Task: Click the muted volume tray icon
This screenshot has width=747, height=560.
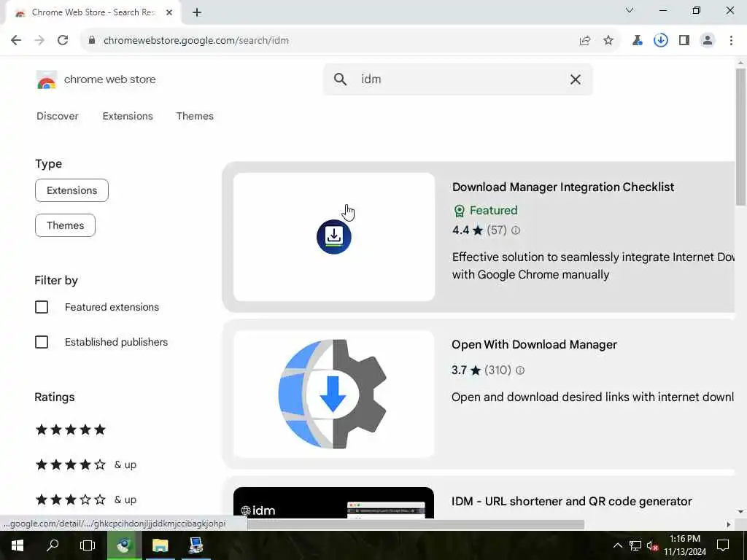Action: (652, 545)
